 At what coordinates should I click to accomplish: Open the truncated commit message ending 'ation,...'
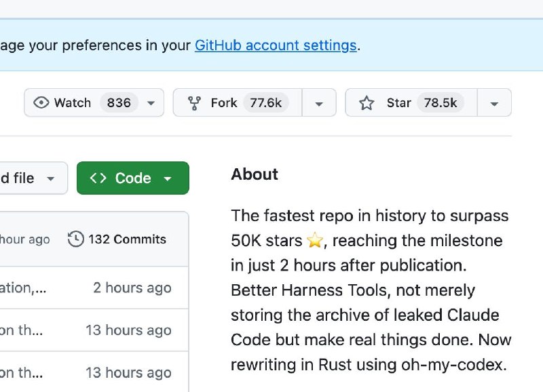(23, 288)
